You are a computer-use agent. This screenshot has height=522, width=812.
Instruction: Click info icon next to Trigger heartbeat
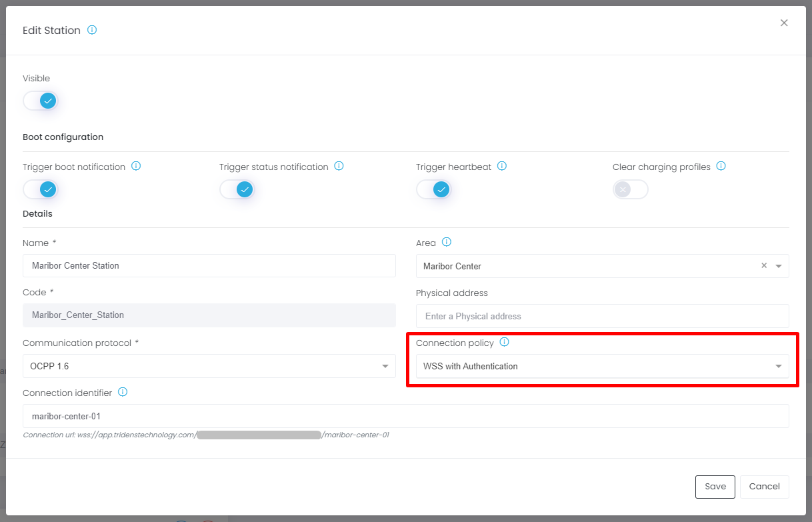[502, 166]
